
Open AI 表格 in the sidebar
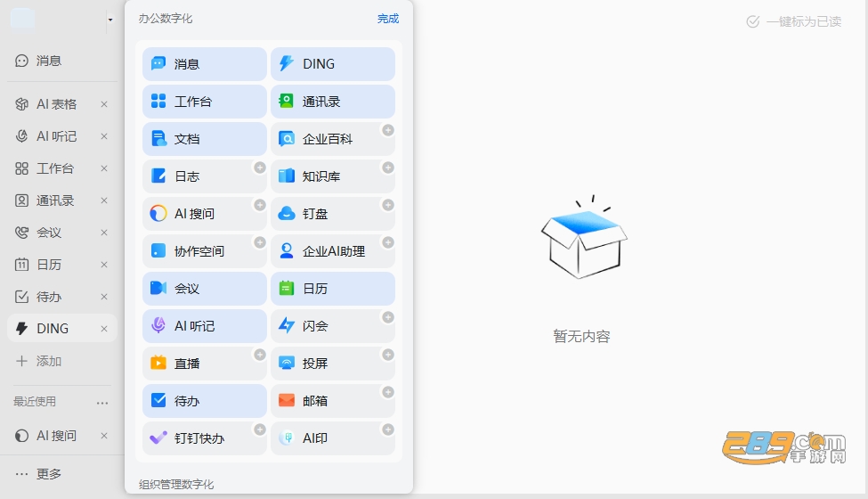[x=55, y=104]
